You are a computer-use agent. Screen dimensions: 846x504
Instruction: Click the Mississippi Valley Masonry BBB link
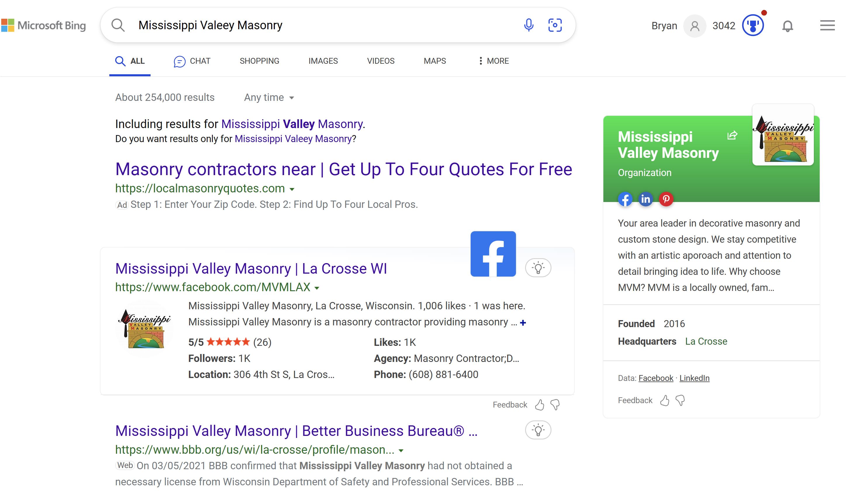click(296, 430)
